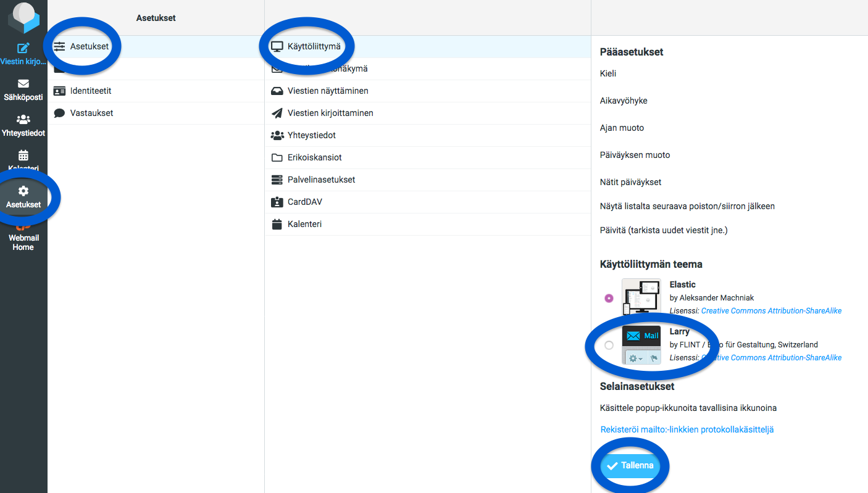Image resolution: width=868 pixels, height=493 pixels.
Task: Open CardDAV settings section
Action: pos(304,202)
